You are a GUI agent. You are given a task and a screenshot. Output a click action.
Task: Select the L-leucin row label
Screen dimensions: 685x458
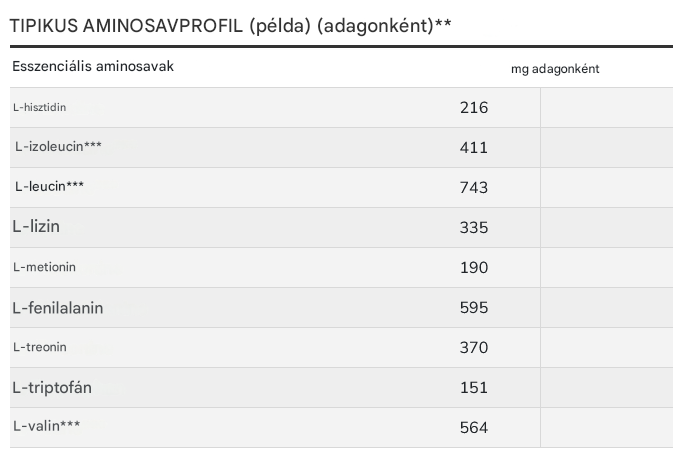[x=50, y=186]
